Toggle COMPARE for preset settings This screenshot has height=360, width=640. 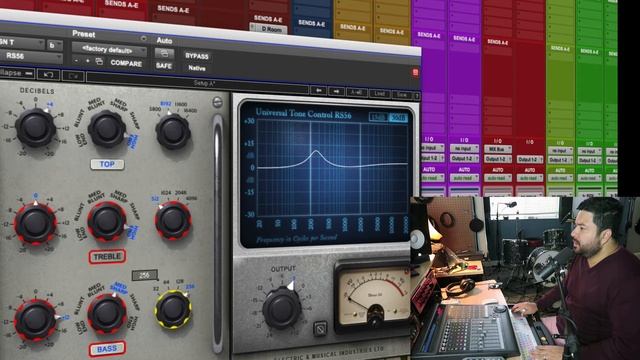(126, 63)
